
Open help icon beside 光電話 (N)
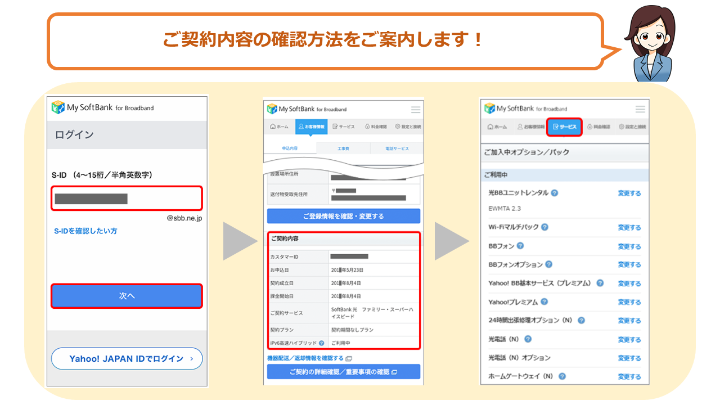(x=528, y=339)
